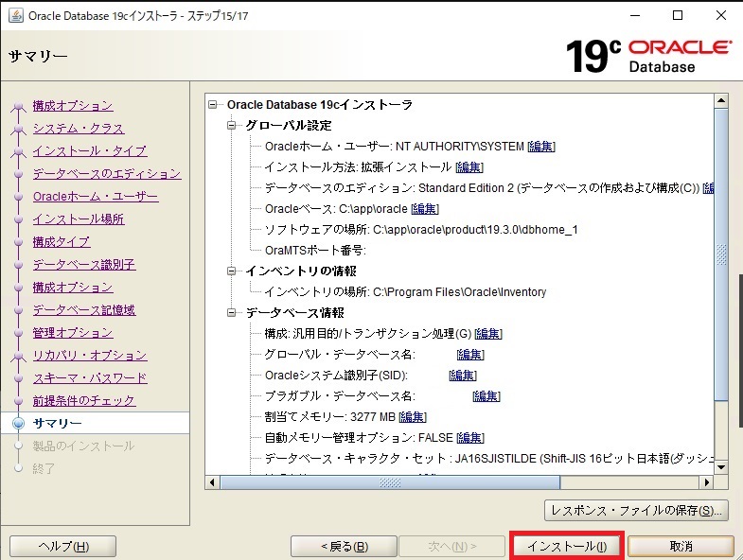743x560 pixels.
Task: Open the スキーマ・パスワード step
Action: [90, 378]
